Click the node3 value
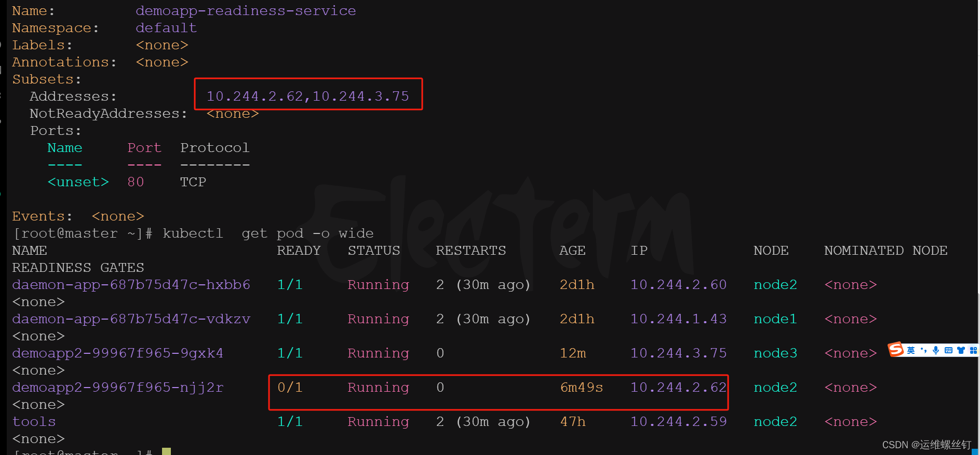 775,353
